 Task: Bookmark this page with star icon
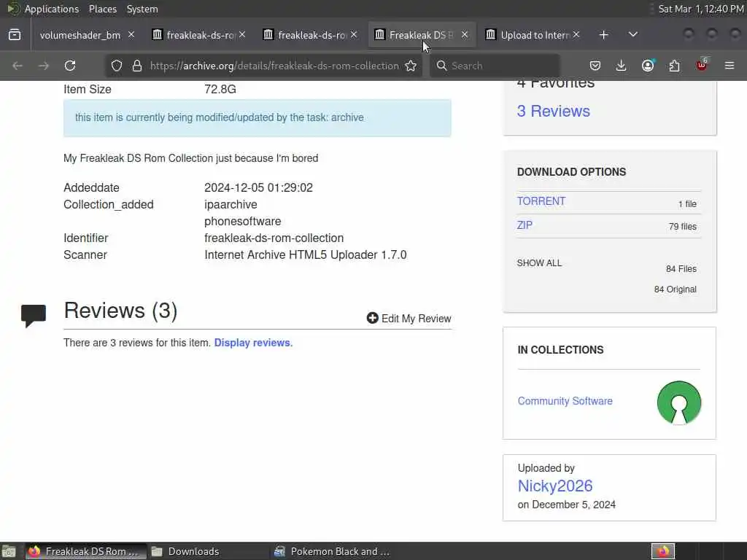tap(411, 66)
